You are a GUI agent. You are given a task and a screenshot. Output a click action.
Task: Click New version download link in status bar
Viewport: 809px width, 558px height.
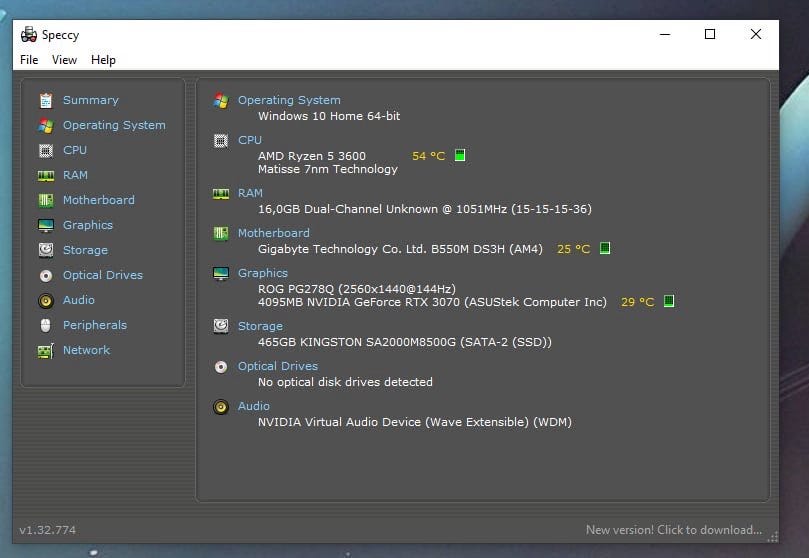click(673, 530)
